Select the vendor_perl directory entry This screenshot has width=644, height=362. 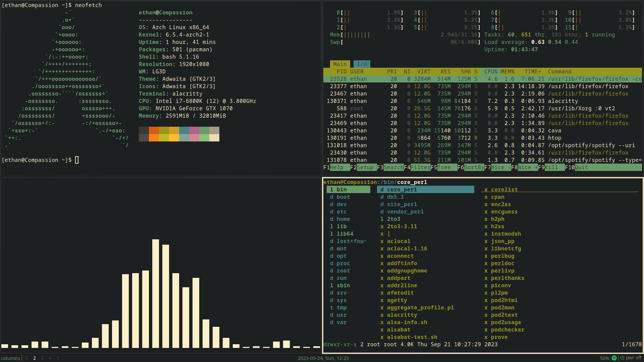(x=405, y=212)
